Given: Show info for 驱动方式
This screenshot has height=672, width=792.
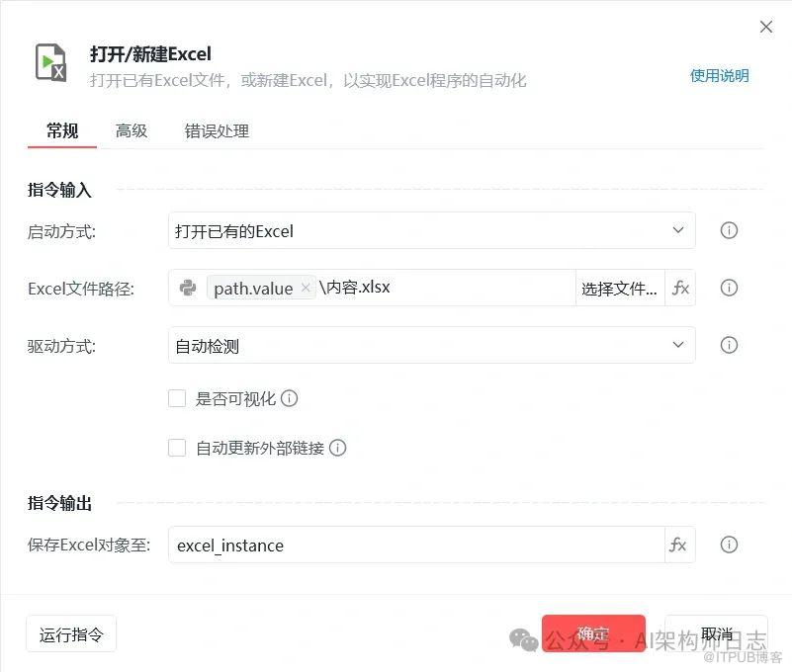Looking at the screenshot, I should (x=729, y=345).
